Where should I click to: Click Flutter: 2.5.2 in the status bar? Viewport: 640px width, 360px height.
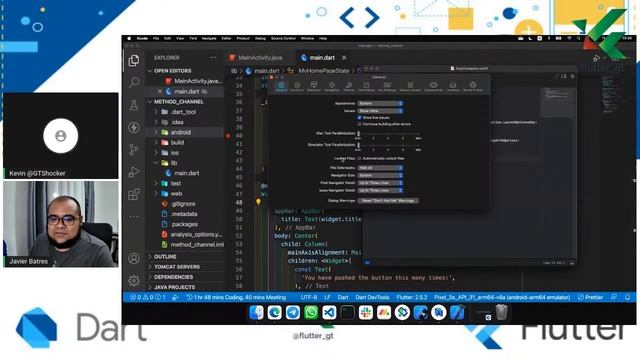(x=412, y=297)
